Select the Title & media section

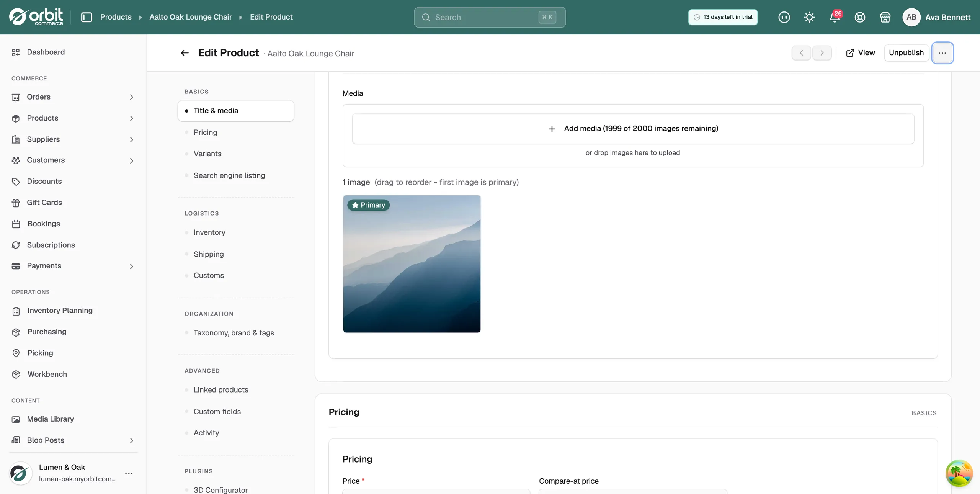click(236, 111)
